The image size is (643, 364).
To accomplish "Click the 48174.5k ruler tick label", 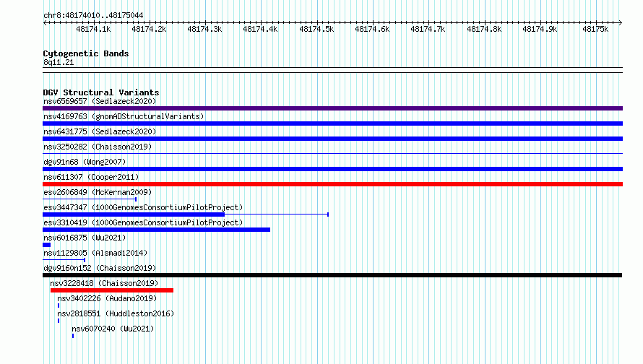I will click(316, 30).
